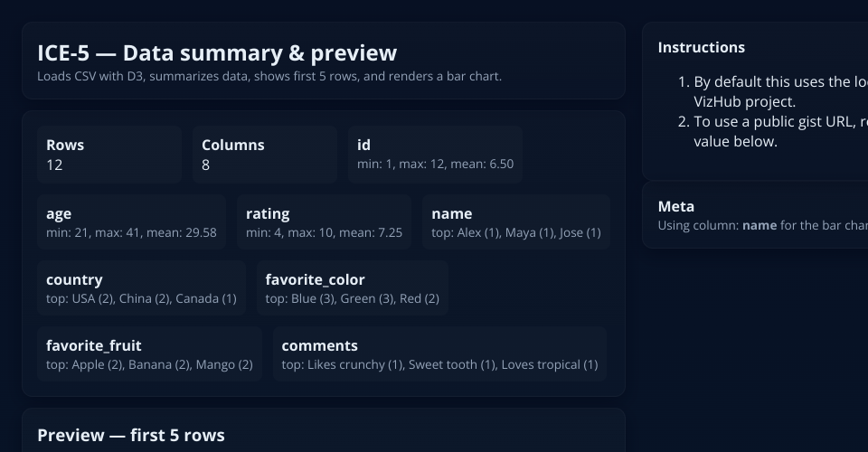Click the Meta panel heading
Screen dimensions: 868x452
click(x=676, y=206)
